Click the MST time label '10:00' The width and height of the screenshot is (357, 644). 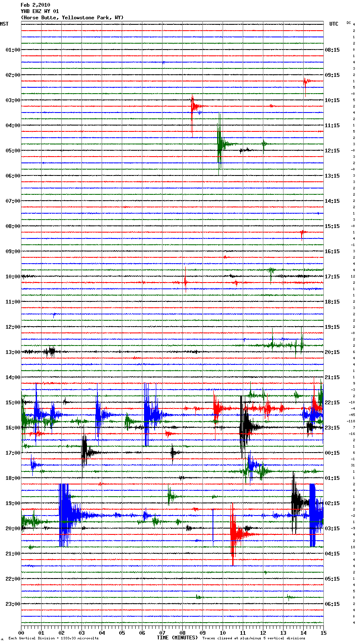13,277
